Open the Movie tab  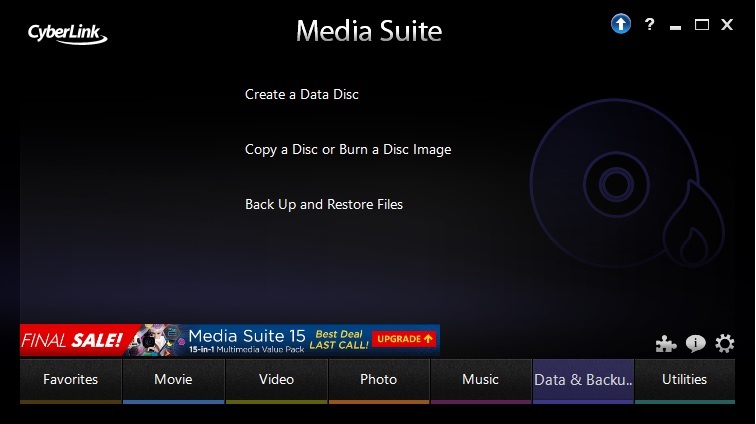173,380
